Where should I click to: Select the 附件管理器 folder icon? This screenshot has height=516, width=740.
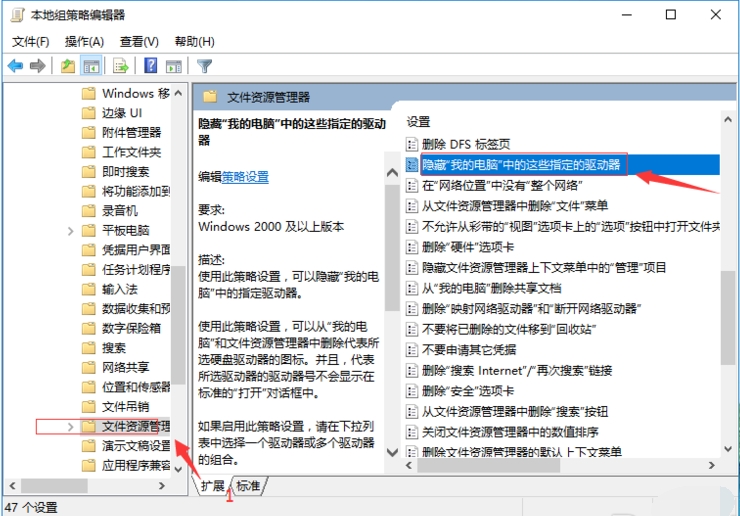tap(88, 133)
